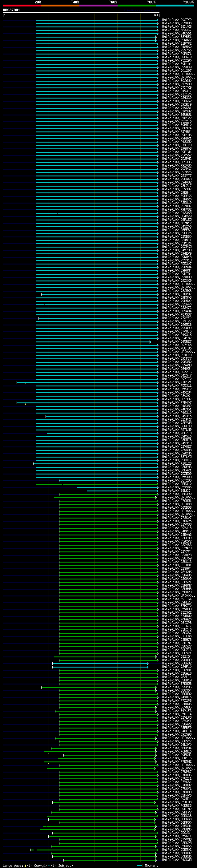This screenshot has height=868, width=197.
Task: Select hit label UniRef100_A3REN3
Action: pyautogui.click(x=176, y=467)
